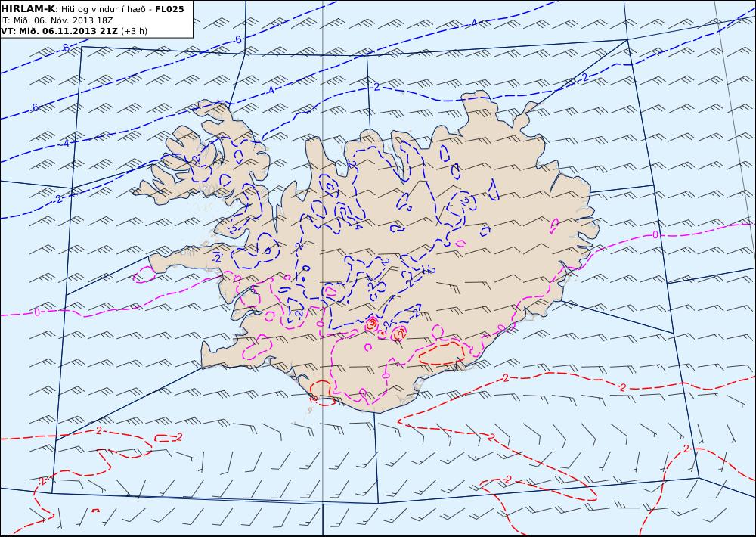
Task: Click the '-8' blue isotherm contour label
Action: point(65,48)
